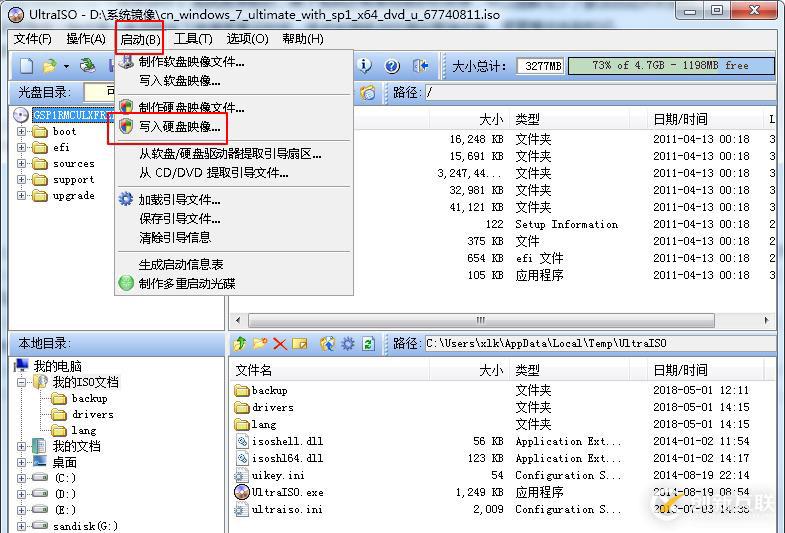Click the upper path field showing /
785x533 pixels.
(x=600, y=93)
